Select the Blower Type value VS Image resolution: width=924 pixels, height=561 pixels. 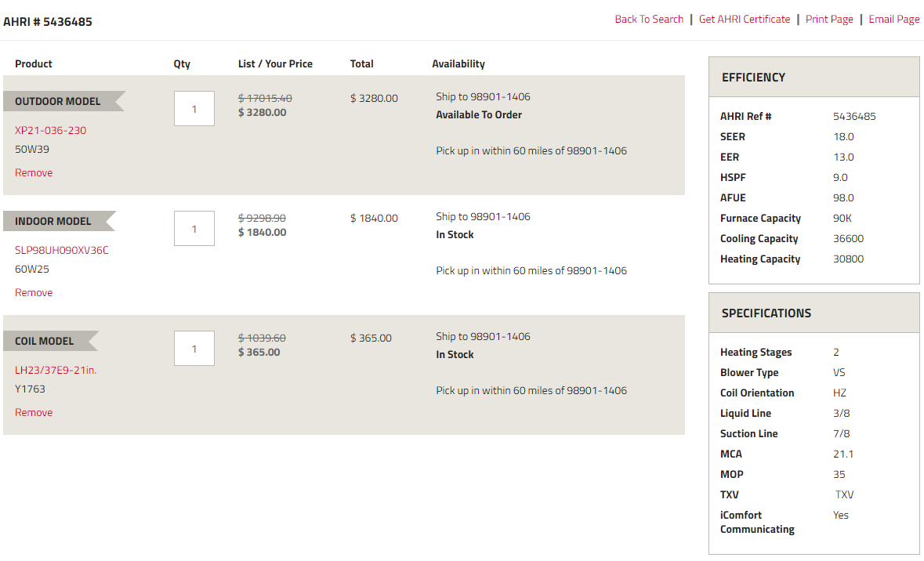tap(839, 372)
